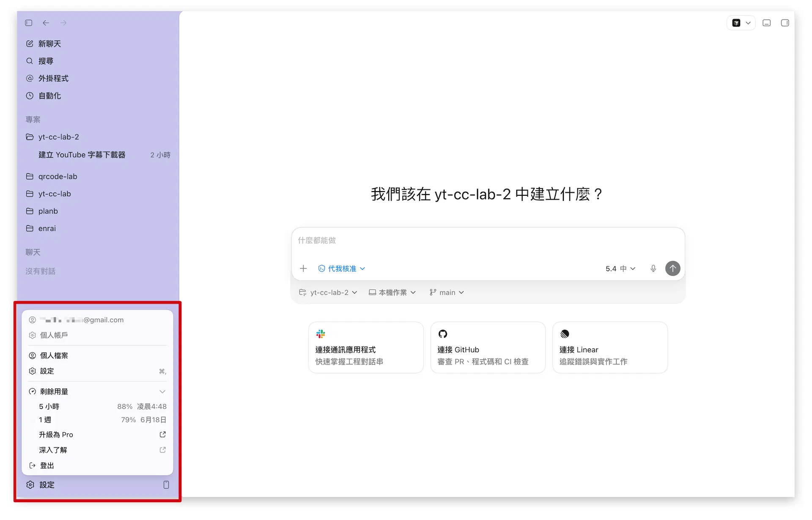Open the main branch dropdown
This screenshot has height=520, width=812.
[447, 293]
